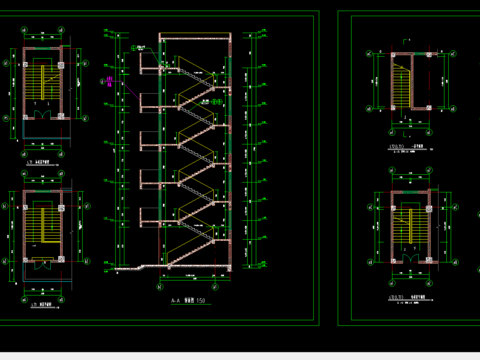Click the double door symbol in lower-right plan
Viewport: 480px width, 360px height.
click(410, 258)
